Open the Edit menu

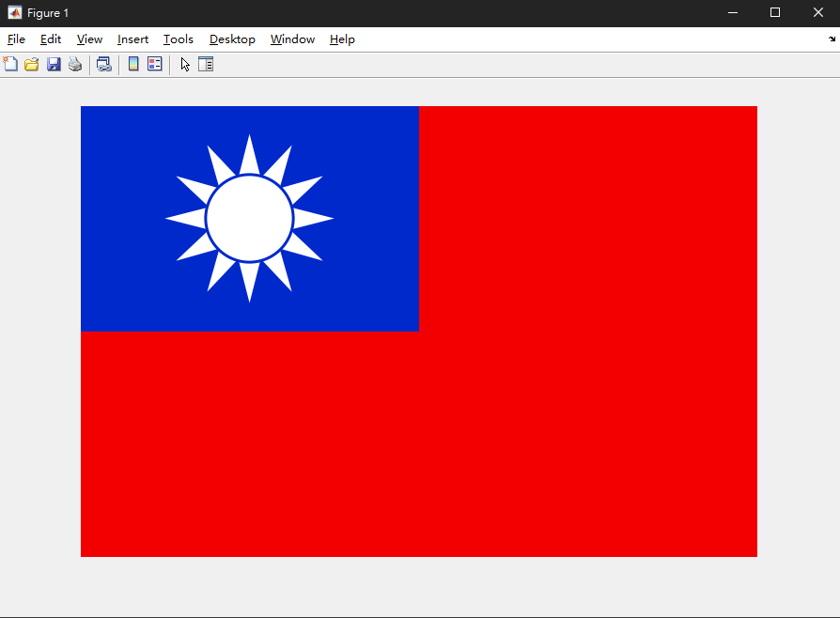[x=51, y=39]
